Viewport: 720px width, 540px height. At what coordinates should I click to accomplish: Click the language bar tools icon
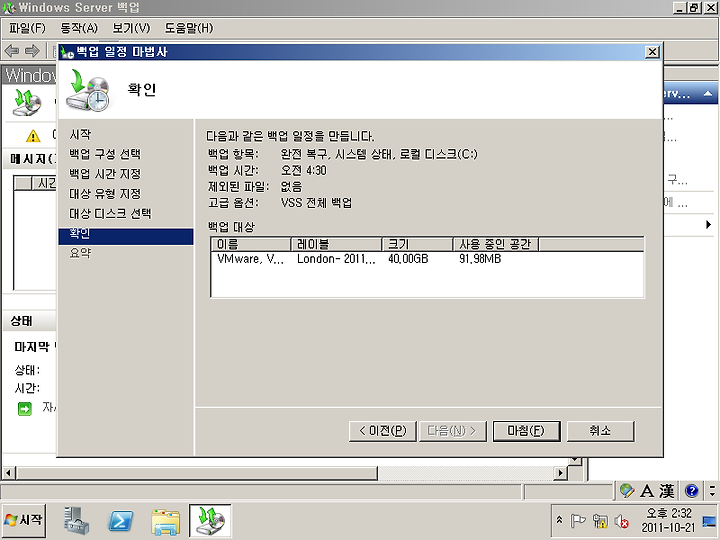tap(626, 491)
